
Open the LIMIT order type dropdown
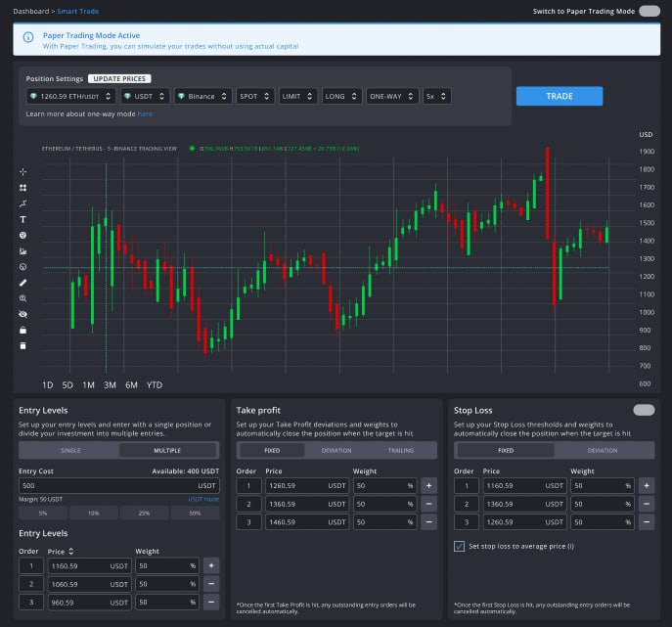tap(298, 97)
